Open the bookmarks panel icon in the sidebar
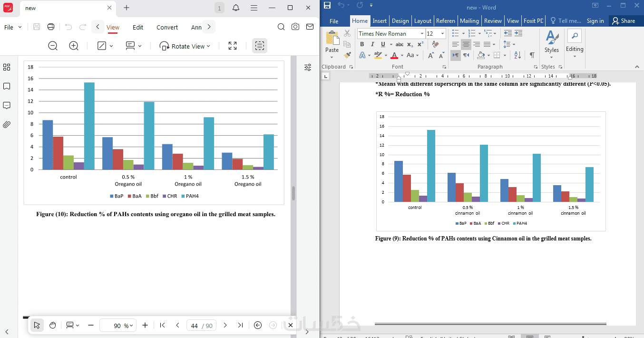This screenshot has width=644, height=338. (x=7, y=86)
